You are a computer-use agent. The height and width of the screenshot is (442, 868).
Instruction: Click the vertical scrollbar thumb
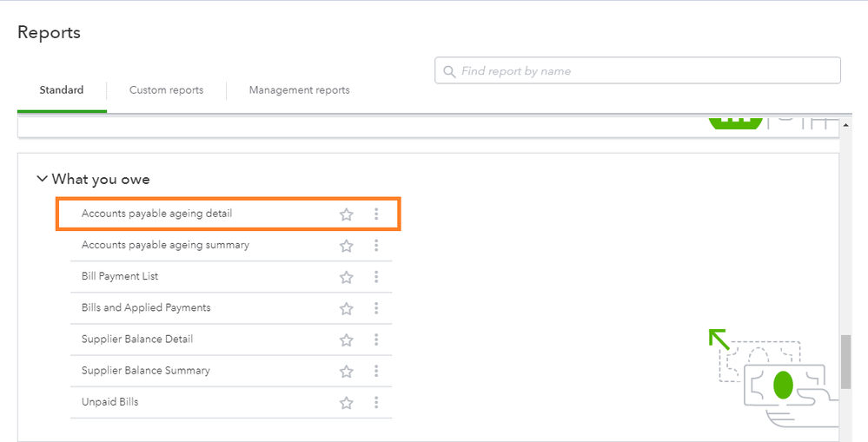845,362
